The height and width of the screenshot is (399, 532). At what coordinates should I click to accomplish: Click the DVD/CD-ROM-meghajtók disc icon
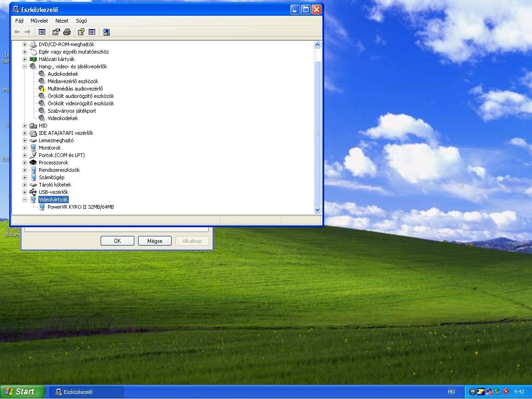[33, 44]
